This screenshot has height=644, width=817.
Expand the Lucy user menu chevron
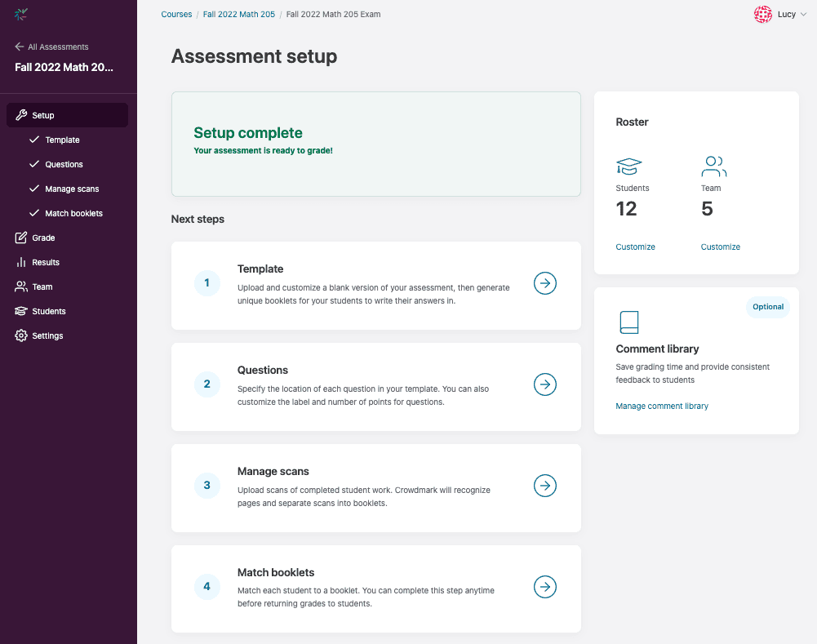[x=804, y=15]
